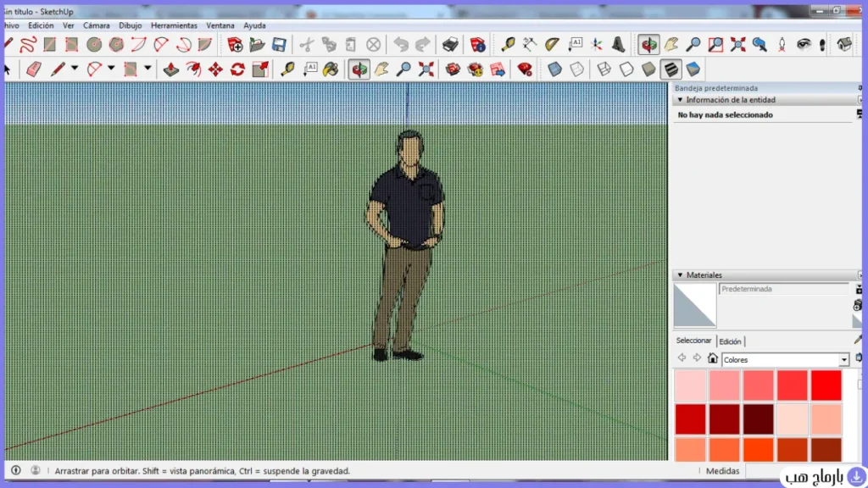
Task: Select the Dimension tool
Action: (x=530, y=44)
